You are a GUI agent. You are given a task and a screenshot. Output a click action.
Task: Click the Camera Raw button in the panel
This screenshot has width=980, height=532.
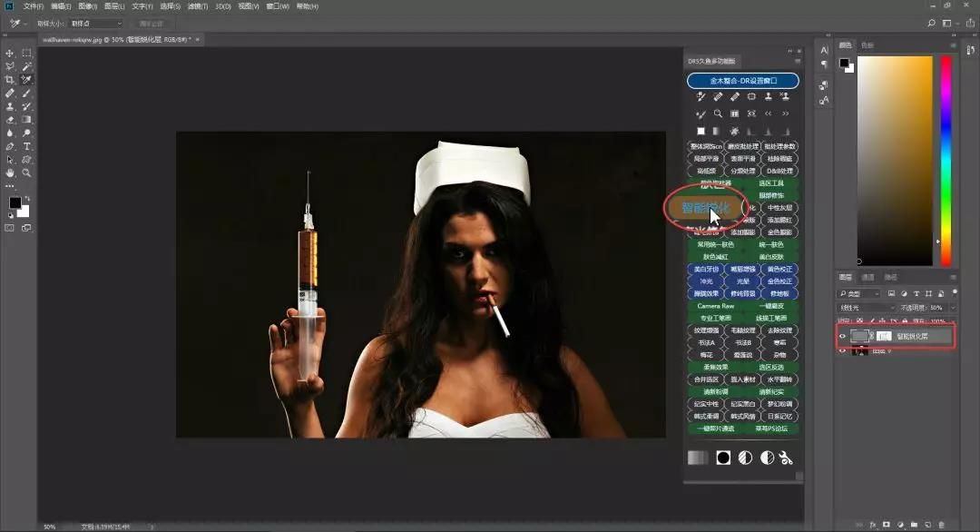pos(714,304)
